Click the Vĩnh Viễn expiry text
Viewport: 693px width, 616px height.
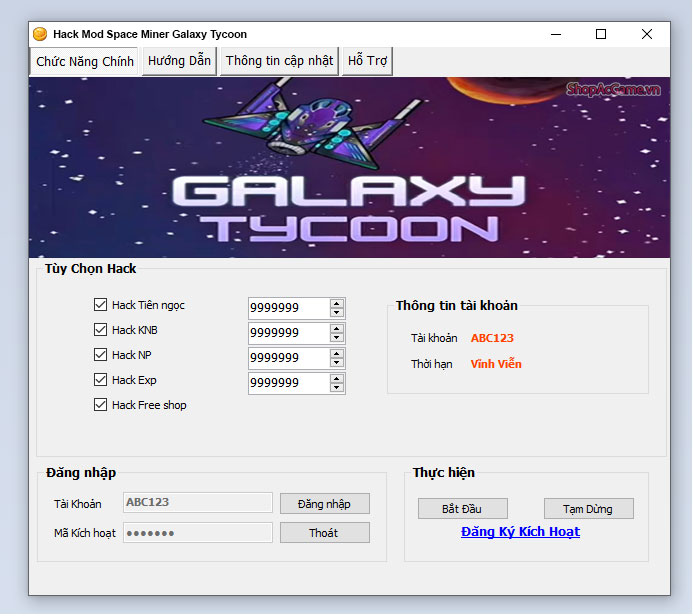[496, 364]
